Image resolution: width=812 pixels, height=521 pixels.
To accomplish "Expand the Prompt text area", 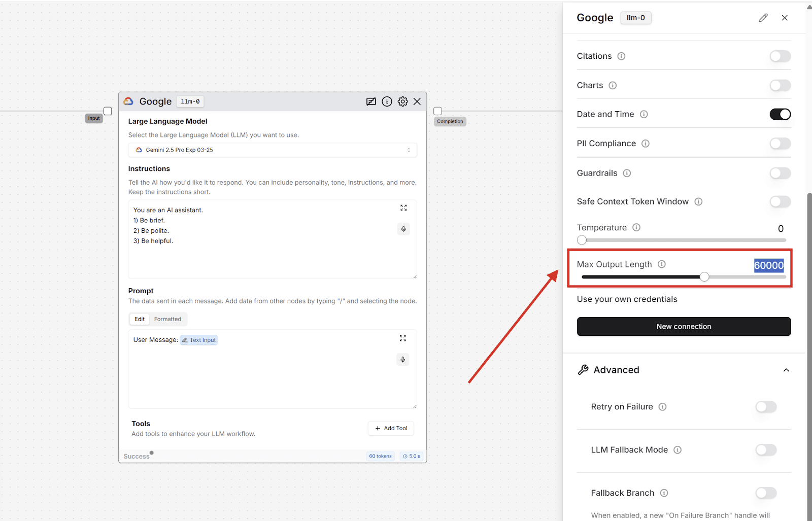I will [402, 338].
